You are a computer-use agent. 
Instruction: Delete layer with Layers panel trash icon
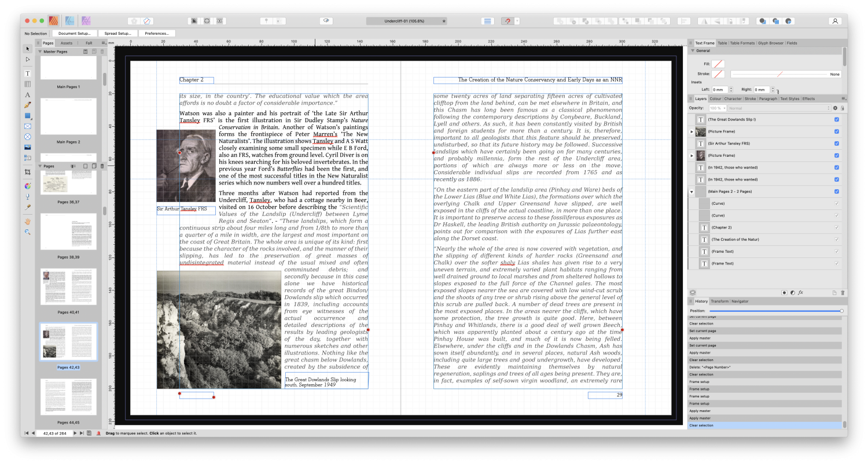point(843,293)
